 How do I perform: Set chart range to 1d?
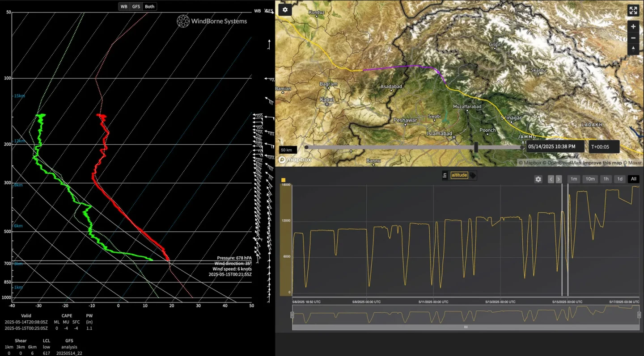pos(620,179)
